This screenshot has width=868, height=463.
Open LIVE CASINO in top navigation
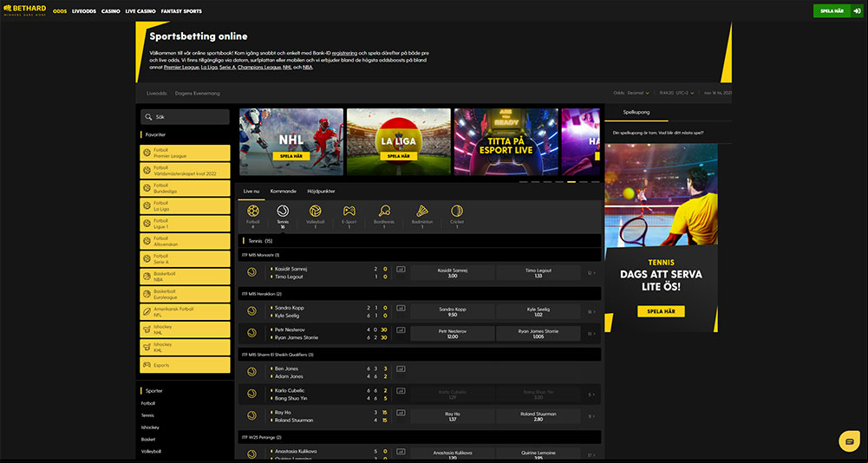coord(140,11)
